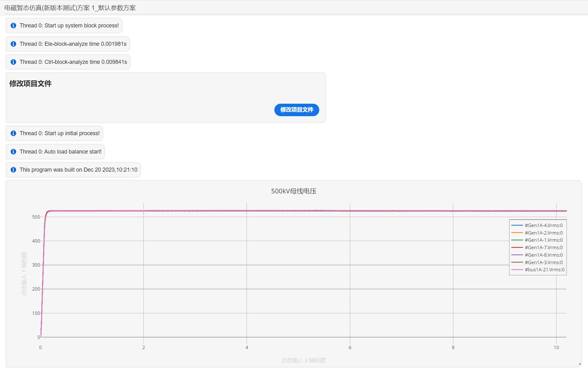Click the Y axis tick label 500
The height and width of the screenshot is (370, 588).
(36, 217)
